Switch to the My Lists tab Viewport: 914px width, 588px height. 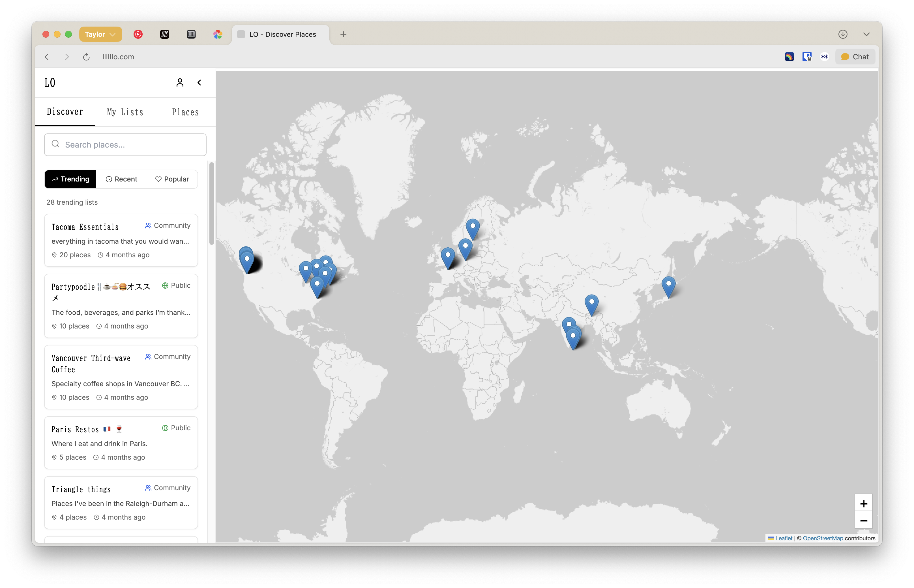125,112
